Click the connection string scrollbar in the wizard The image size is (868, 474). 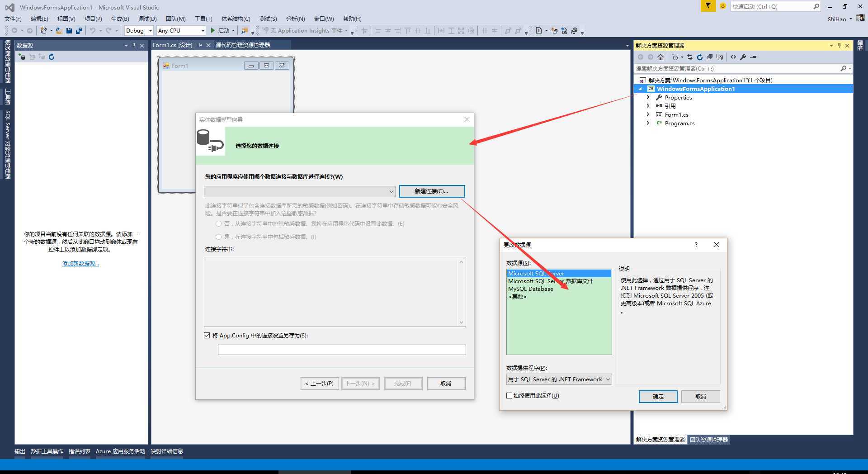462,292
